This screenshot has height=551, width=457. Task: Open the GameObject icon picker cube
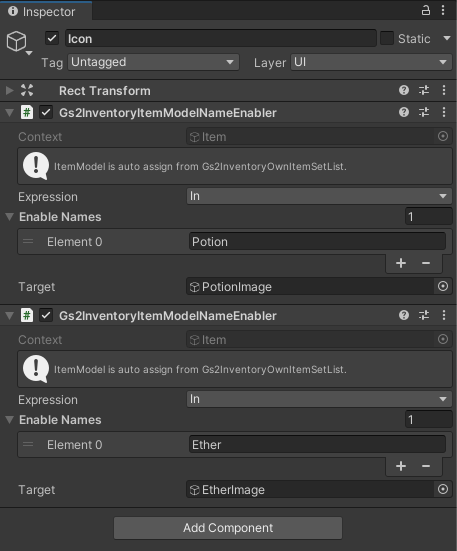17,41
